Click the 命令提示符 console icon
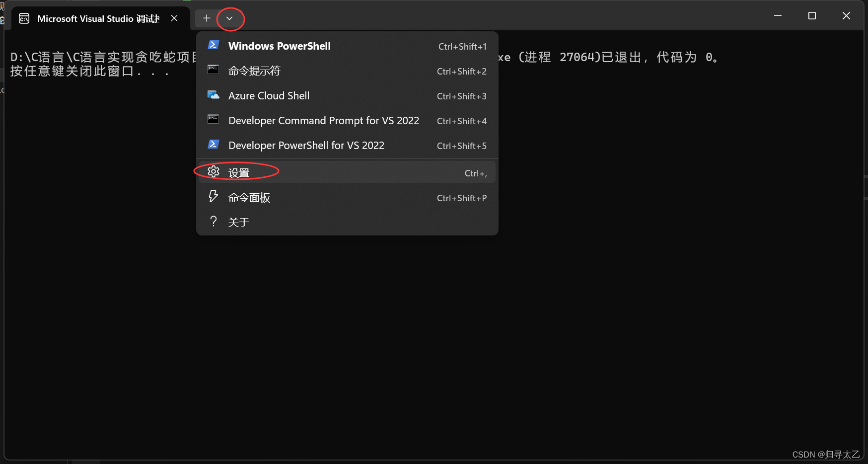Image resolution: width=868 pixels, height=464 pixels. click(x=213, y=70)
